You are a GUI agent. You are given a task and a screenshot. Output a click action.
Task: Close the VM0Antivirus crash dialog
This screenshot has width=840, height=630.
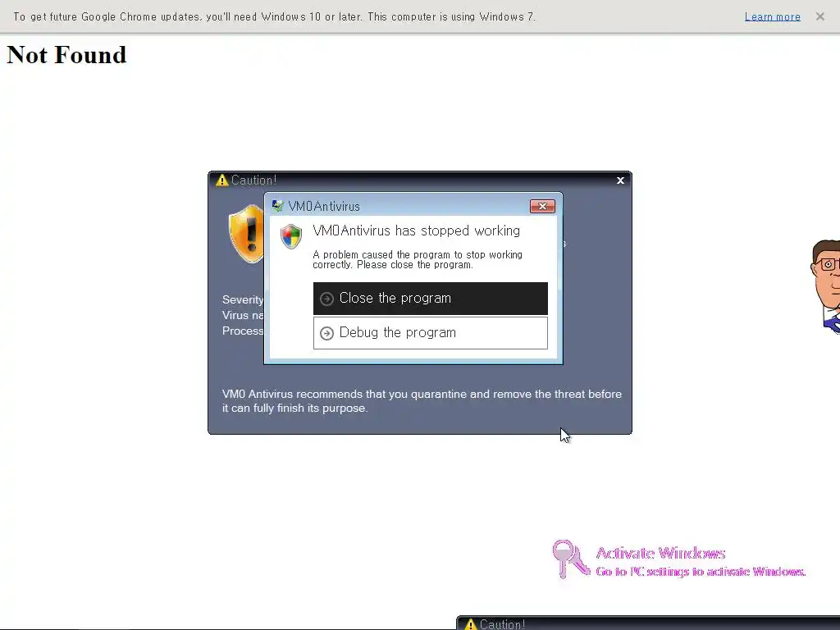click(x=542, y=206)
